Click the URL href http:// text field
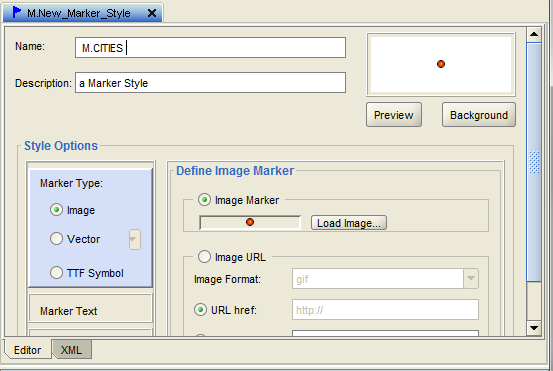Viewport: 553px width, 371px height. pyautogui.click(x=385, y=310)
